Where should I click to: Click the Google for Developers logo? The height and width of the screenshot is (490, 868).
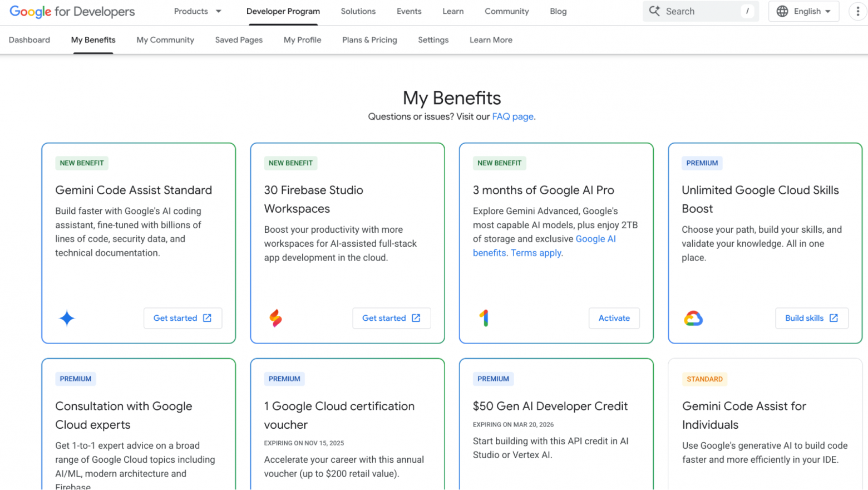[x=71, y=12]
